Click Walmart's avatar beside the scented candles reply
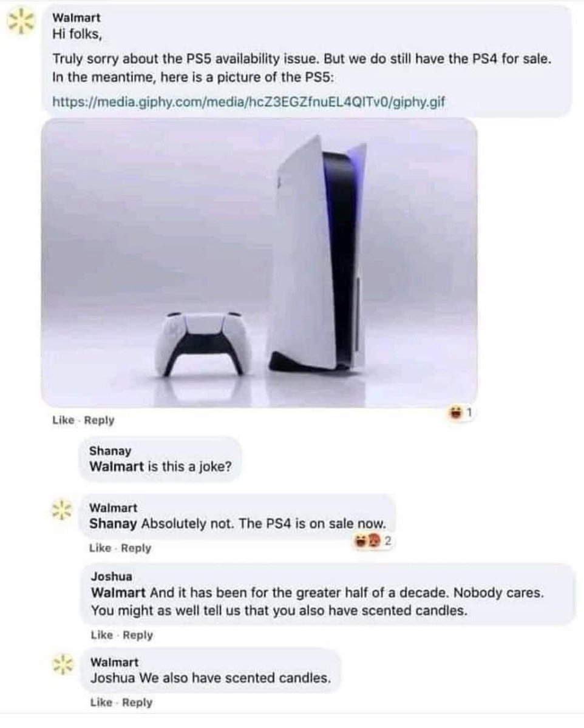Screen dimensions: 584x728 pos(63,664)
